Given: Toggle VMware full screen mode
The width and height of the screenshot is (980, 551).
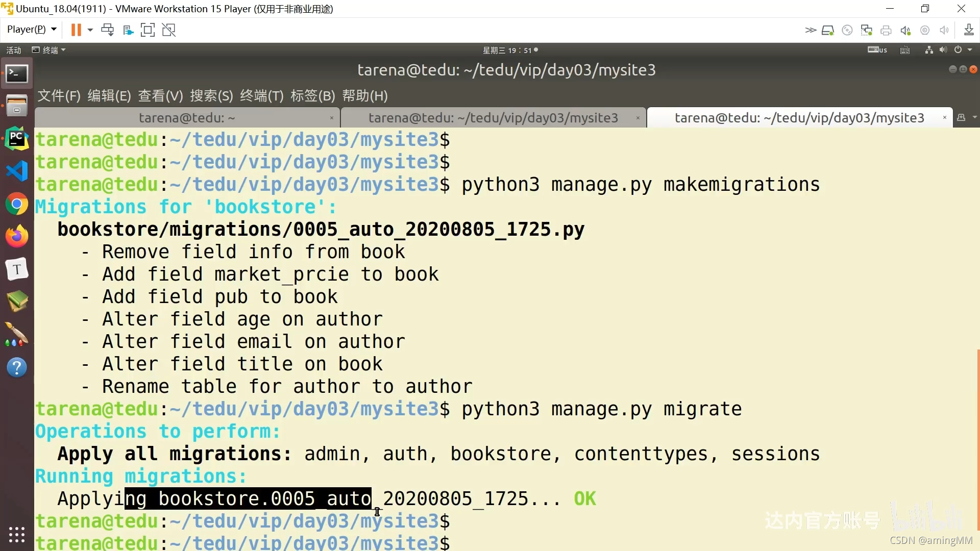Looking at the screenshot, I should [x=148, y=30].
